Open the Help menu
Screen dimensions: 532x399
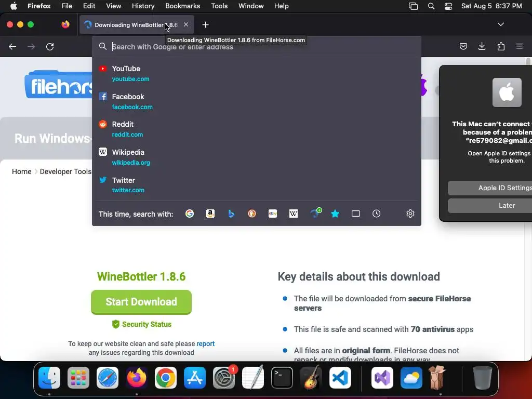pos(282,6)
